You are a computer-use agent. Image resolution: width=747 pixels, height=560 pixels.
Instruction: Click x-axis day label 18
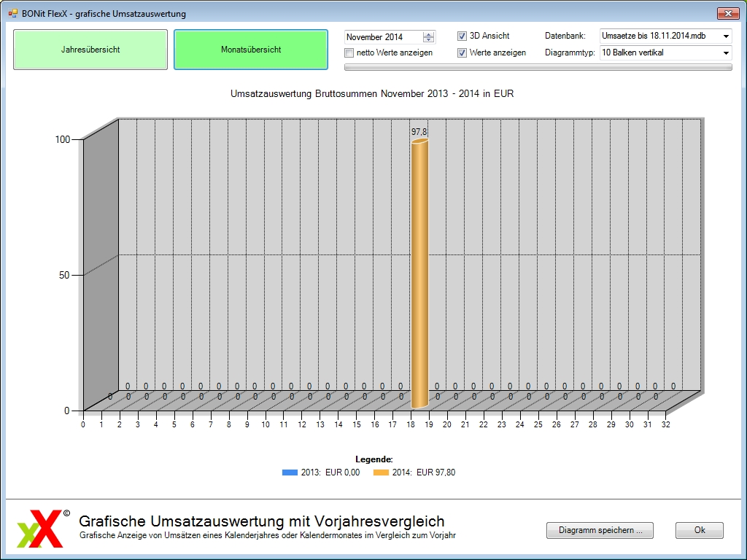click(411, 424)
